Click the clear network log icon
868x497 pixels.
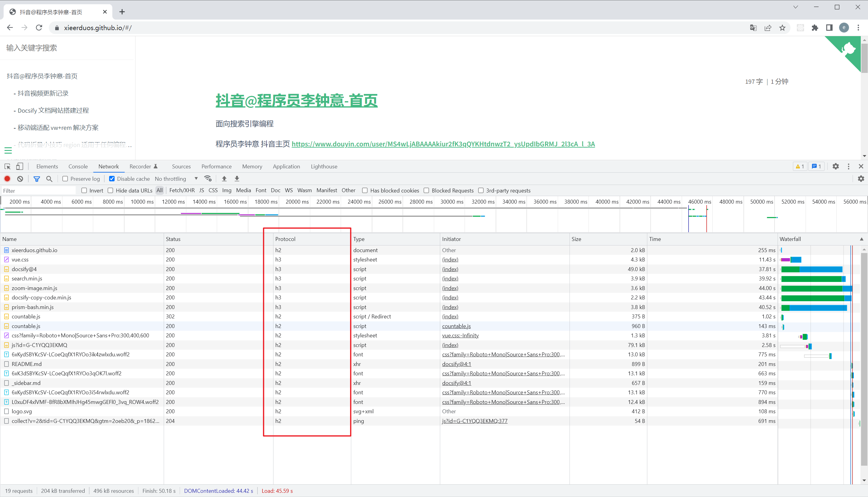(x=20, y=178)
